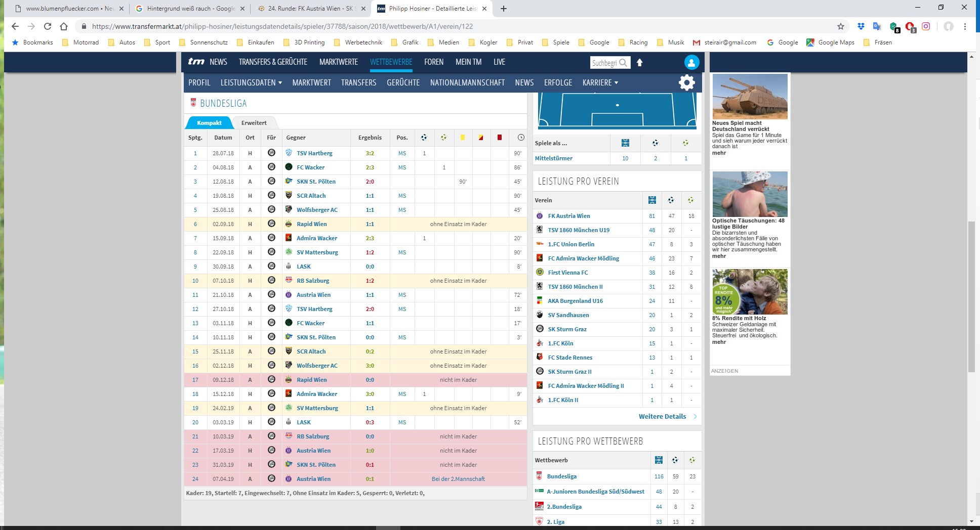The image size is (980, 530).
Task: Switch to Kompakt tab
Action: [209, 123]
